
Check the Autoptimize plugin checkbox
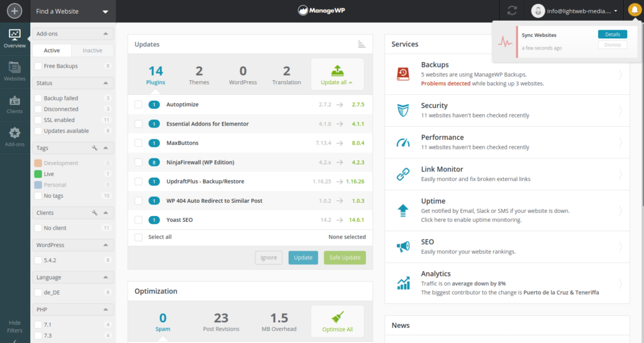[138, 105]
